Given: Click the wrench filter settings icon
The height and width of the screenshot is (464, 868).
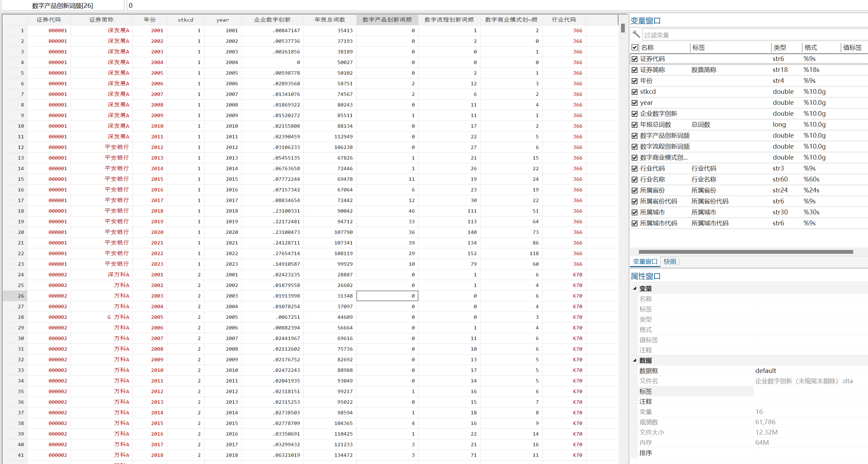Looking at the screenshot, I should (636, 34).
